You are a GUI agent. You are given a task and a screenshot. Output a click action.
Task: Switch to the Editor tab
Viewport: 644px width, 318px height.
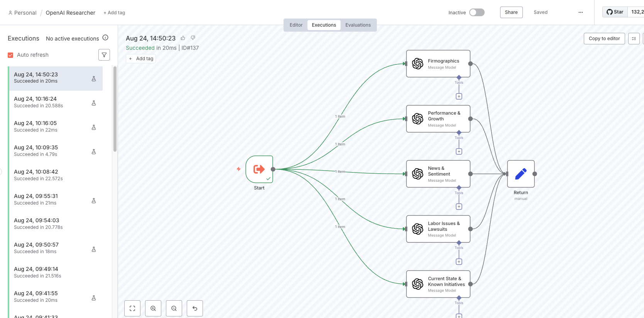point(296,25)
